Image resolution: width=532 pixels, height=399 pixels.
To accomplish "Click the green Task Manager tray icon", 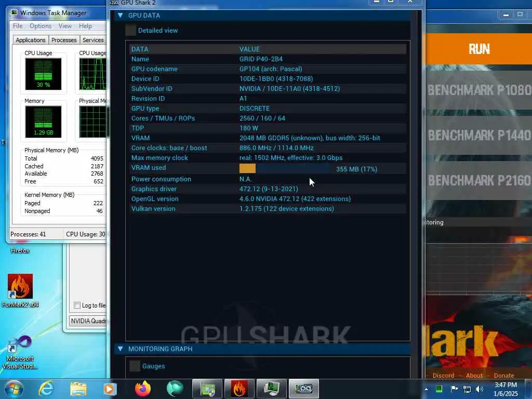I will coord(439,389).
